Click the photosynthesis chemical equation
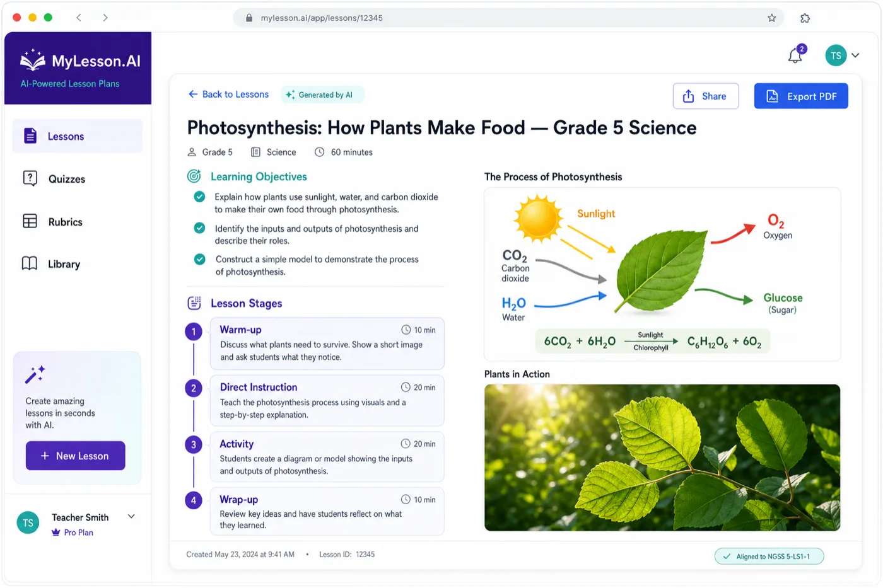The width and height of the screenshot is (883, 588). (x=653, y=342)
